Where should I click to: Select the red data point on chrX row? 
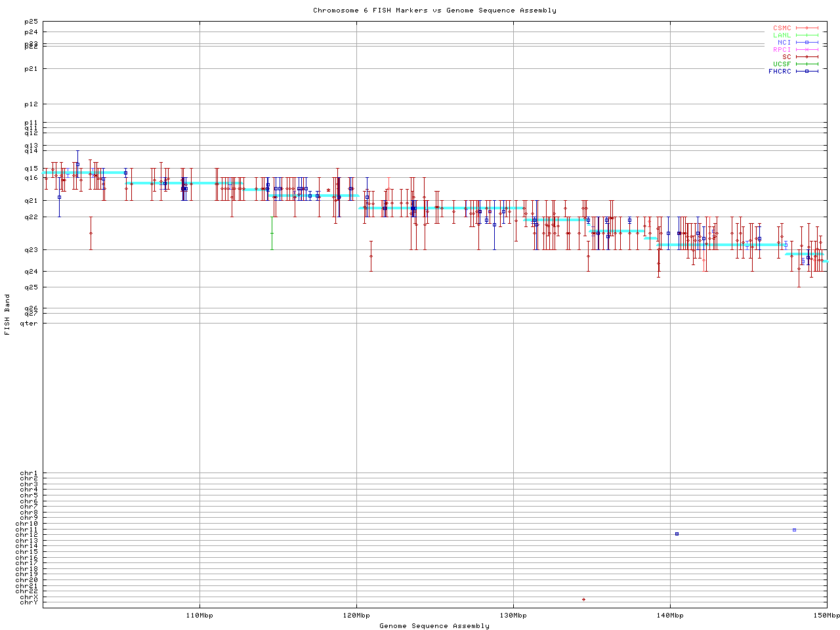[583, 599]
